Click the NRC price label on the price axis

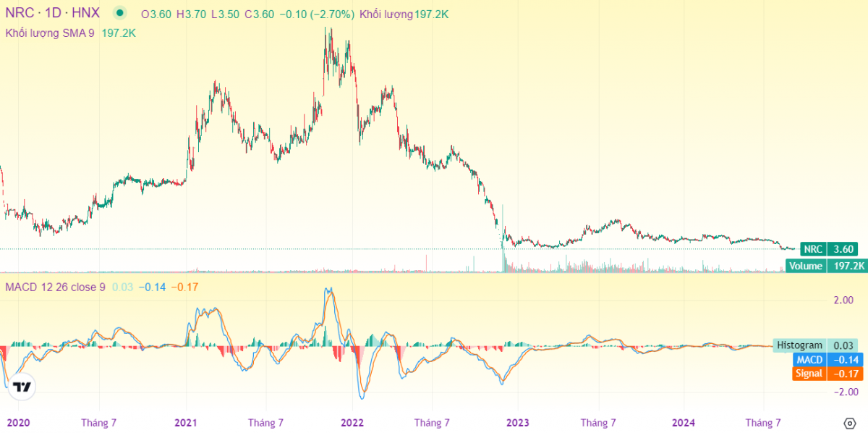[x=813, y=249]
